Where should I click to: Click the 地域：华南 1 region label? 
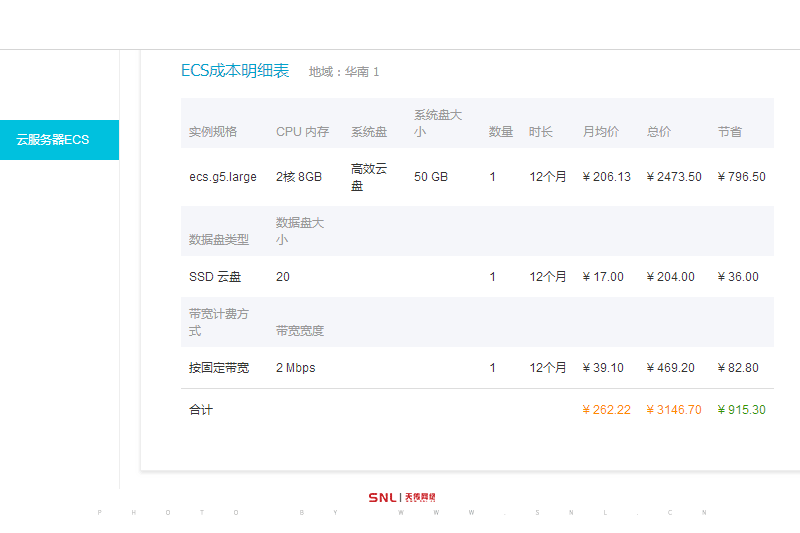(344, 72)
